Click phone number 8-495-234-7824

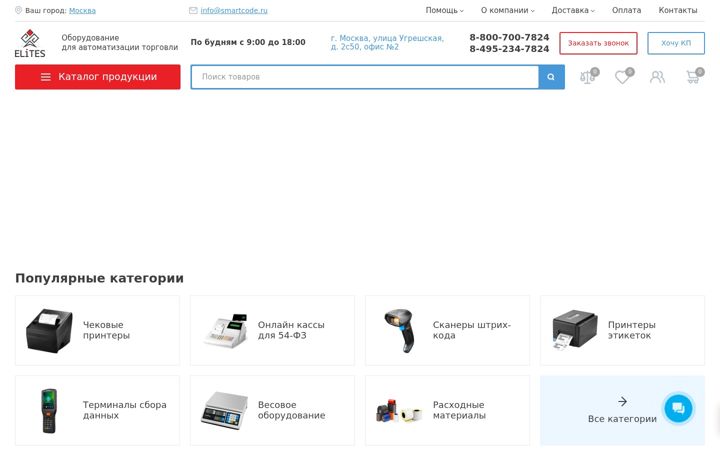click(509, 49)
